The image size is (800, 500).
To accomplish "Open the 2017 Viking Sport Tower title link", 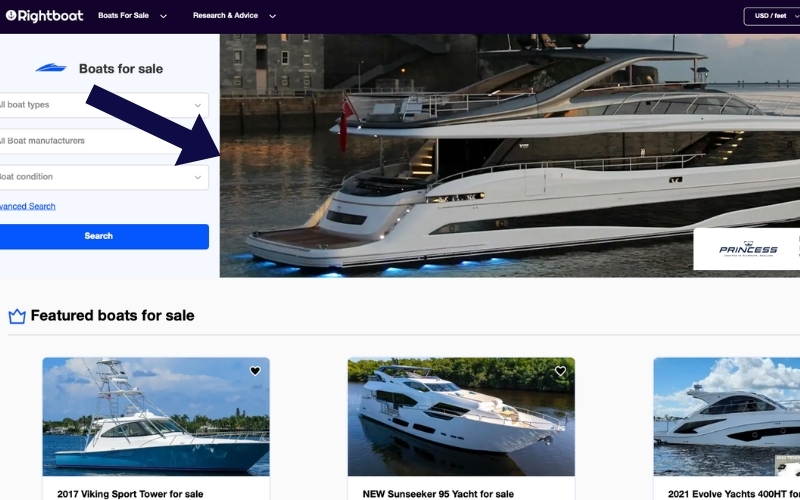I will (x=130, y=494).
